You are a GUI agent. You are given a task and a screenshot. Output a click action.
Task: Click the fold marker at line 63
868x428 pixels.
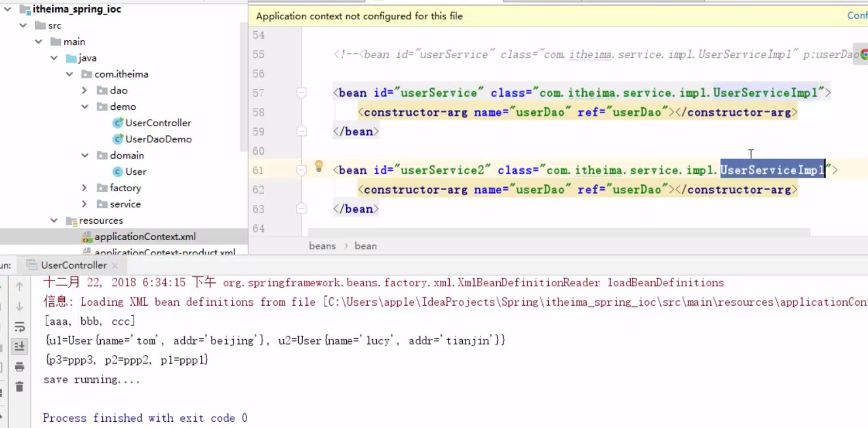point(302,209)
